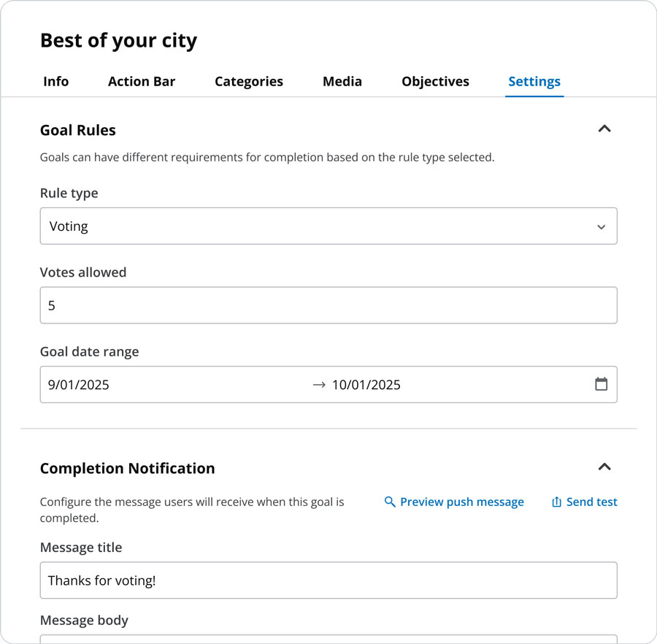The height and width of the screenshot is (644, 657).
Task: View the Objectives tab
Action: 435,82
